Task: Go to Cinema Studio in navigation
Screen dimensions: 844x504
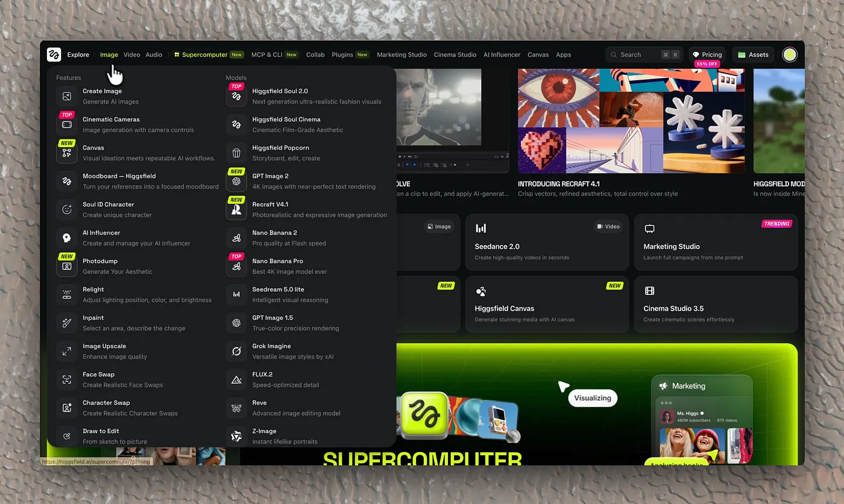Action: [x=455, y=55]
